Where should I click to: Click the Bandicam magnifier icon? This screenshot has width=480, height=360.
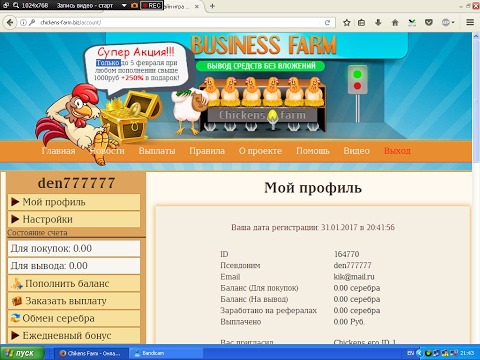pos(15,5)
